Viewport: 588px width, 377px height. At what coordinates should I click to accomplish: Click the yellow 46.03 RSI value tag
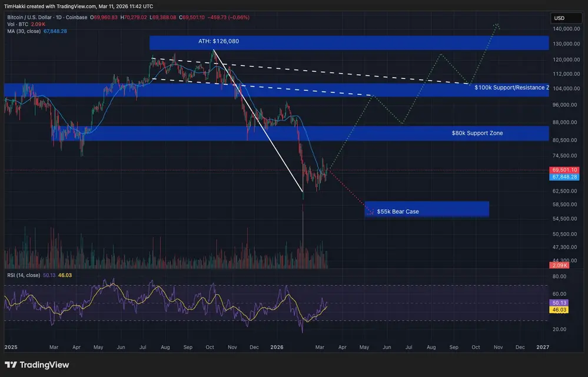click(x=559, y=310)
